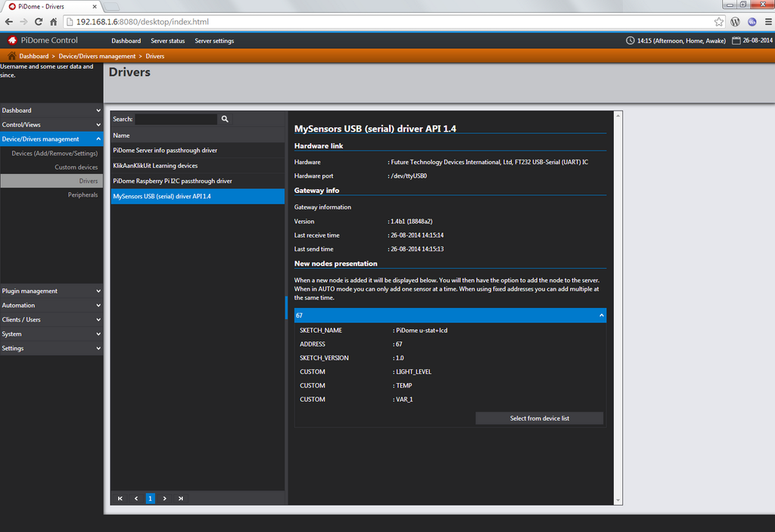Click the driver search input field
This screenshot has width=775, height=532.
[176, 119]
